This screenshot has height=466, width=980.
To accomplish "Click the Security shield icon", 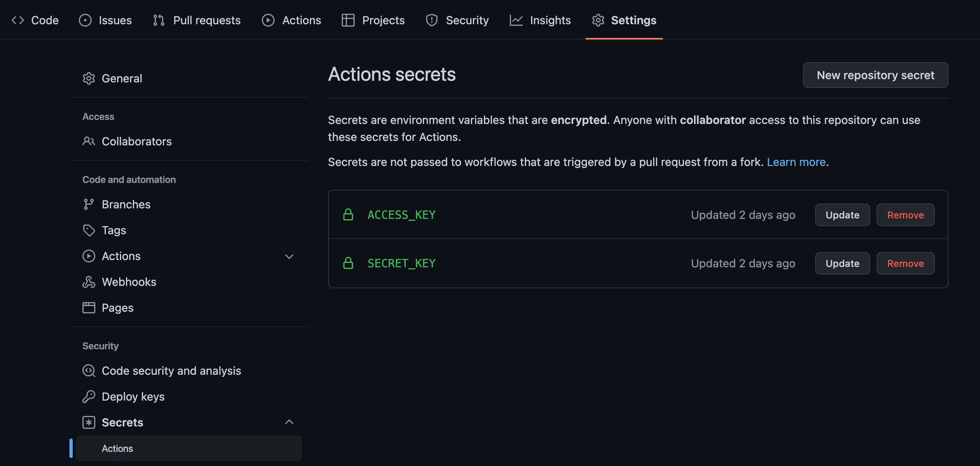I will (x=431, y=20).
